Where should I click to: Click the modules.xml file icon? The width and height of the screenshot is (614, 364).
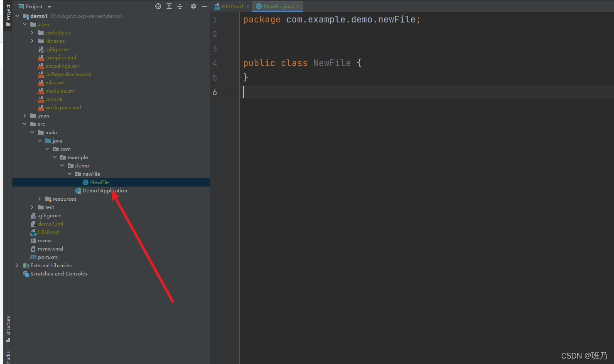[x=41, y=91]
